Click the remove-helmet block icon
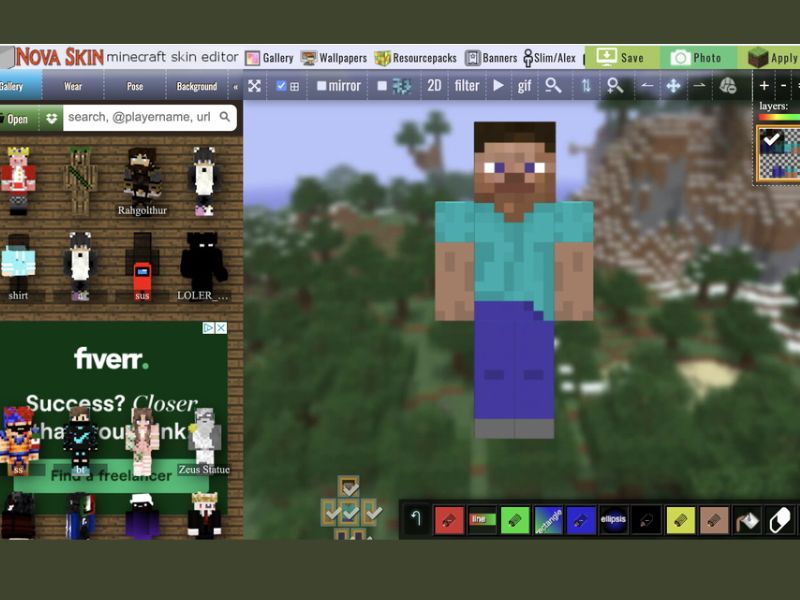Screen dimensions: 800x600 [x=728, y=86]
